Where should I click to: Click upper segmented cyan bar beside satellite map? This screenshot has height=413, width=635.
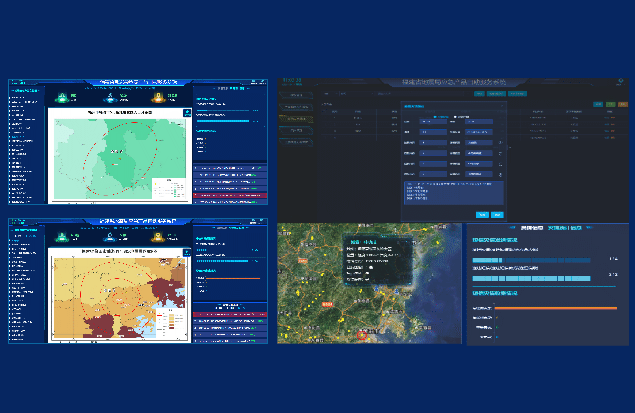pyautogui.click(x=531, y=260)
